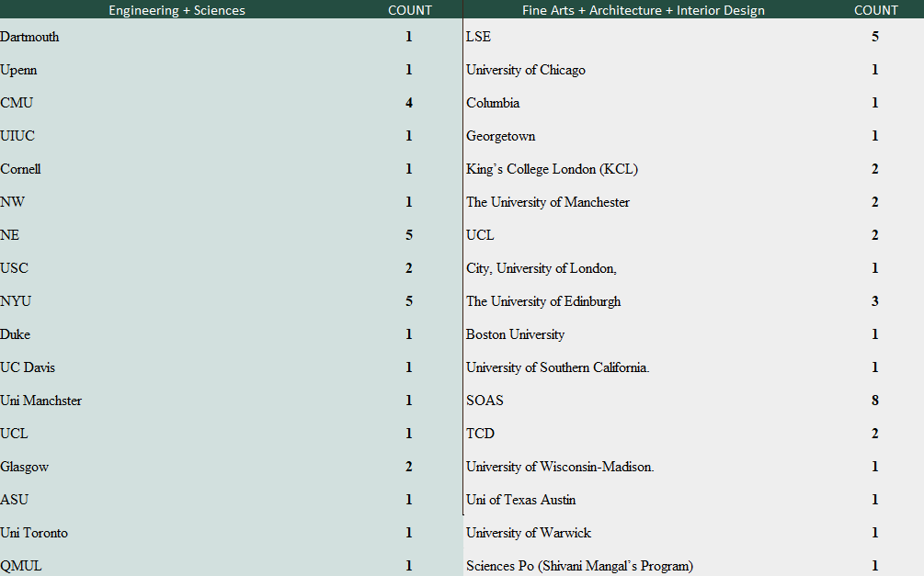
Task: Click the count value 2 in the USC row
Action: 409,268
